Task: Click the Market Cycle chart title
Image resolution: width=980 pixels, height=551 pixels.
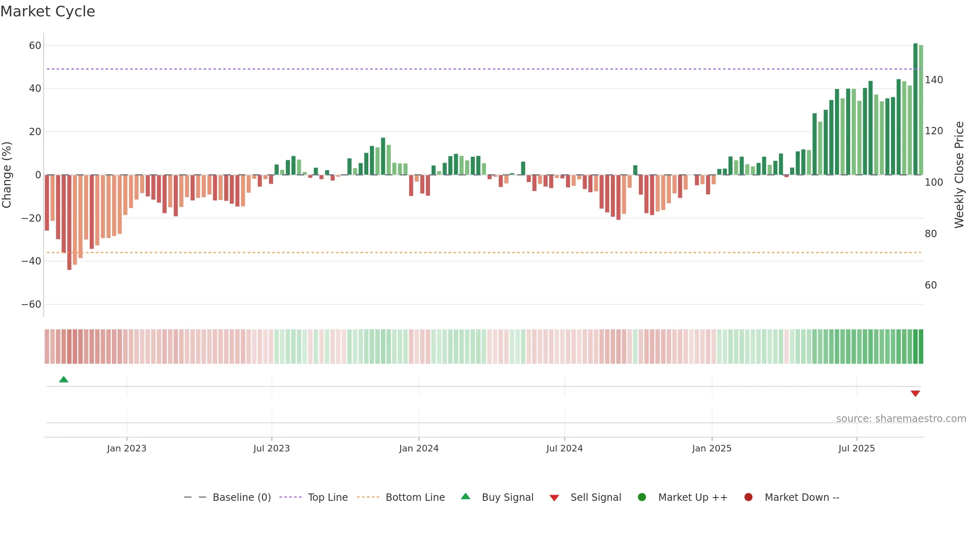Action: [48, 11]
